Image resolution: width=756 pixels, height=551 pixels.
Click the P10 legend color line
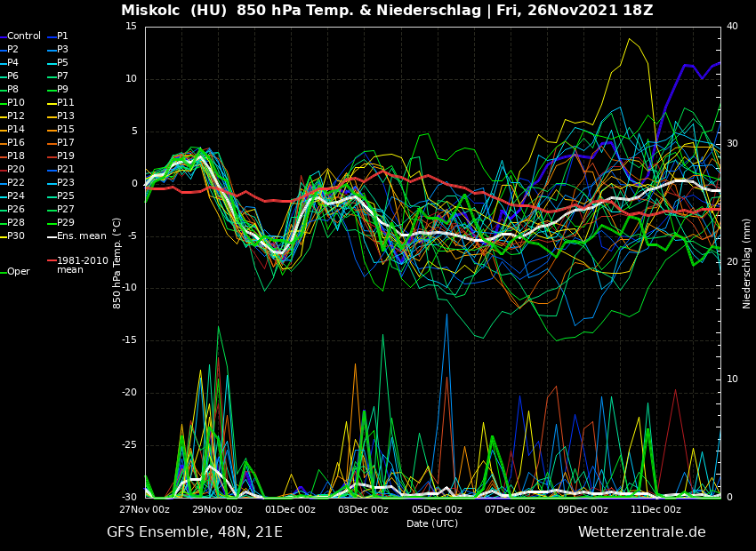click(x=3, y=103)
